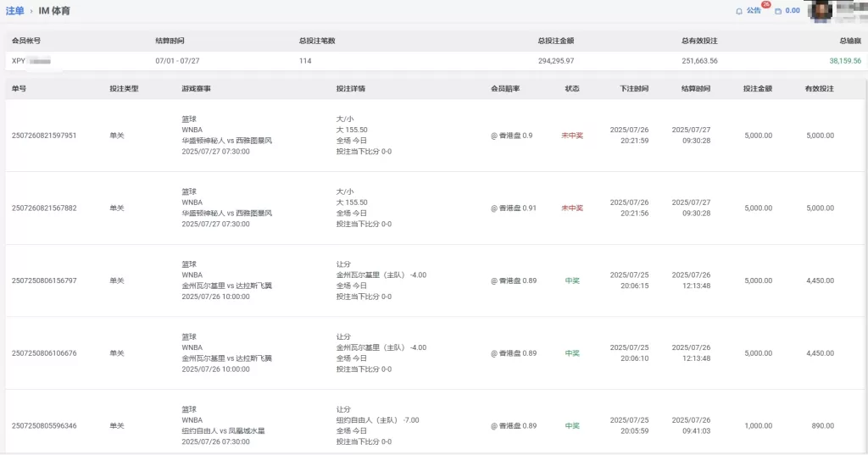Open the 公告 announcements link

tap(754, 10)
